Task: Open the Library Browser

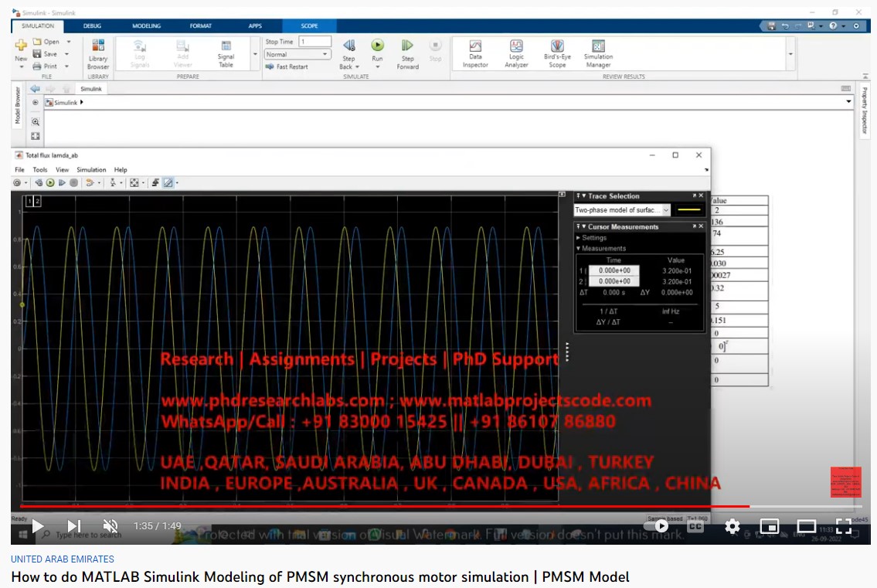Action: click(98, 53)
